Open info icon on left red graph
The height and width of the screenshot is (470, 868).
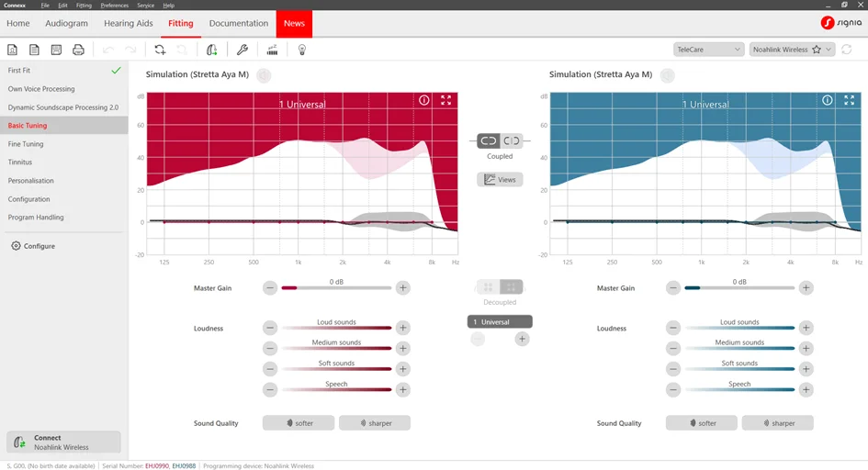(424, 100)
